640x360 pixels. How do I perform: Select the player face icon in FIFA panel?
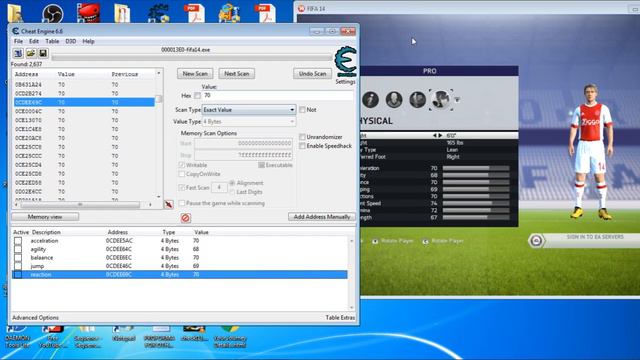394,100
